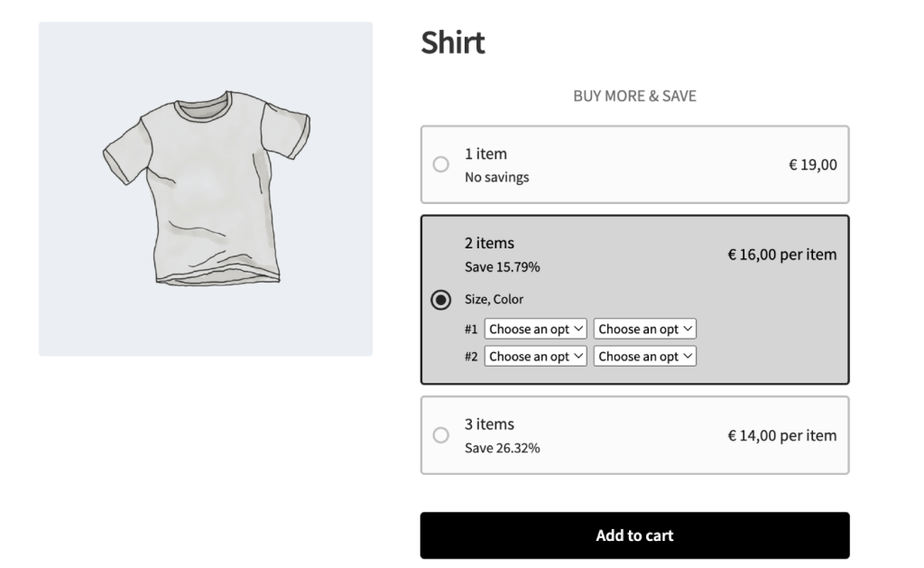Screen dimensions: 924x568
Task: Click the Shirt product title
Action: (452, 42)
